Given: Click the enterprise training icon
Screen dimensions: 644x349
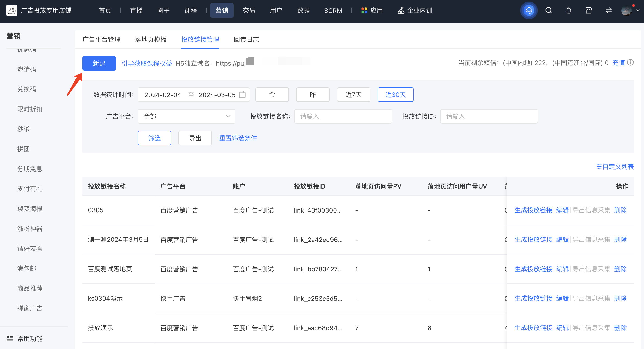Looking at the screenshot, I should 401,10.
